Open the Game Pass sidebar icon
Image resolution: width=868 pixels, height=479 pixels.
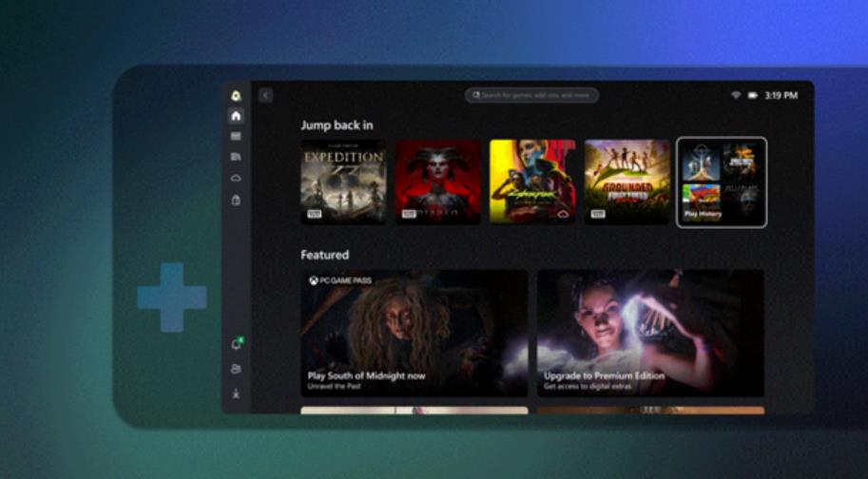click(236, 137)
